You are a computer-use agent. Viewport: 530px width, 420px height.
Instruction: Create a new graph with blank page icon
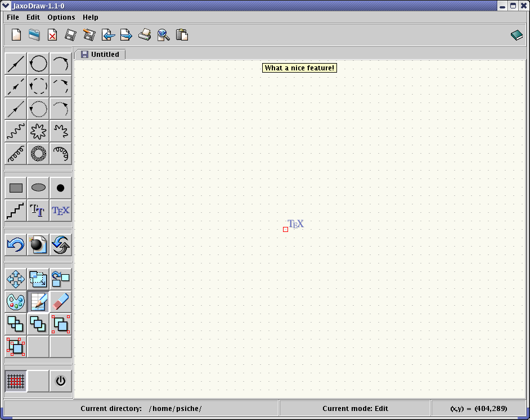16,35
